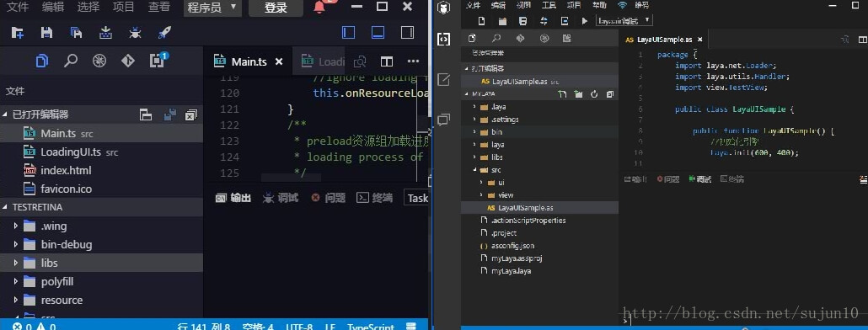The image size is (868, 330).
Task: Save all open editors in Egret Wing
Action: (170, 115)
